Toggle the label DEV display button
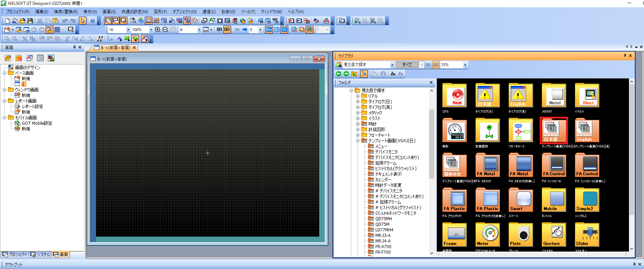The height and width of the screenshot is (269, 644). coord(277,30)
